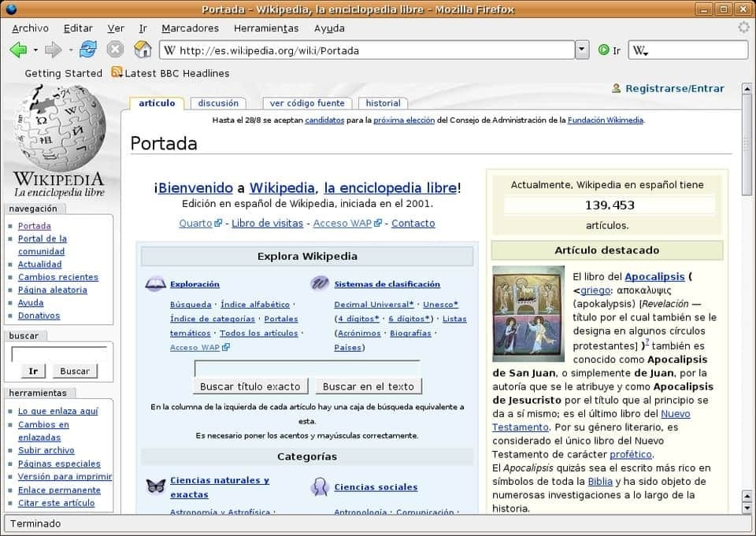
Task: Click the open book Exploración icon
Action: [x=155, y=284]
